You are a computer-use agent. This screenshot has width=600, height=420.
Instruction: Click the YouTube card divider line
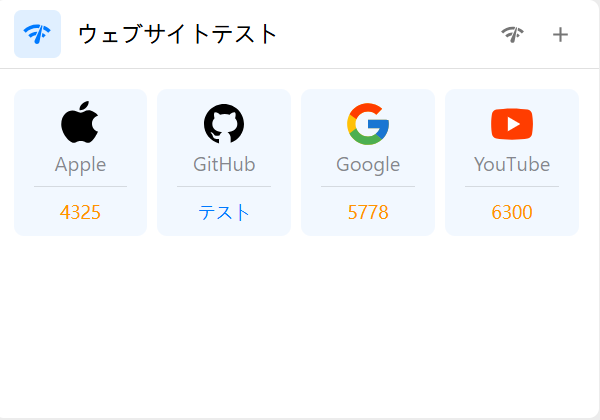click(512, 187)
